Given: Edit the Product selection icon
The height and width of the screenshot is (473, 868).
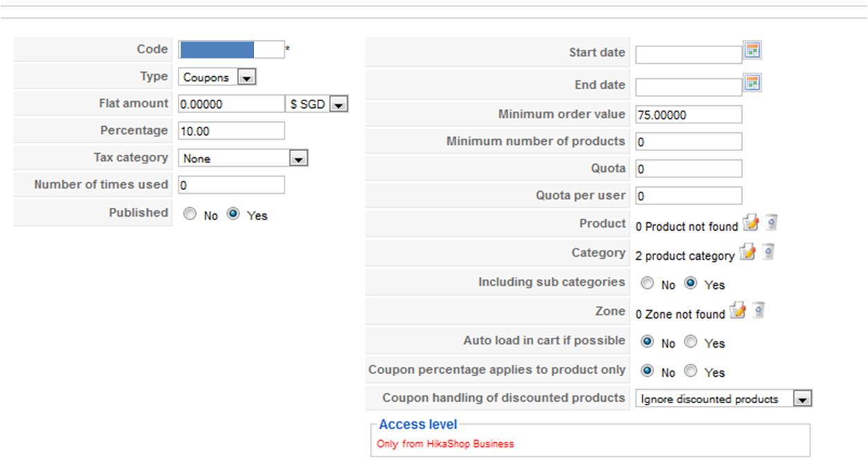Looking at the screenshot, I should point(750,223).
